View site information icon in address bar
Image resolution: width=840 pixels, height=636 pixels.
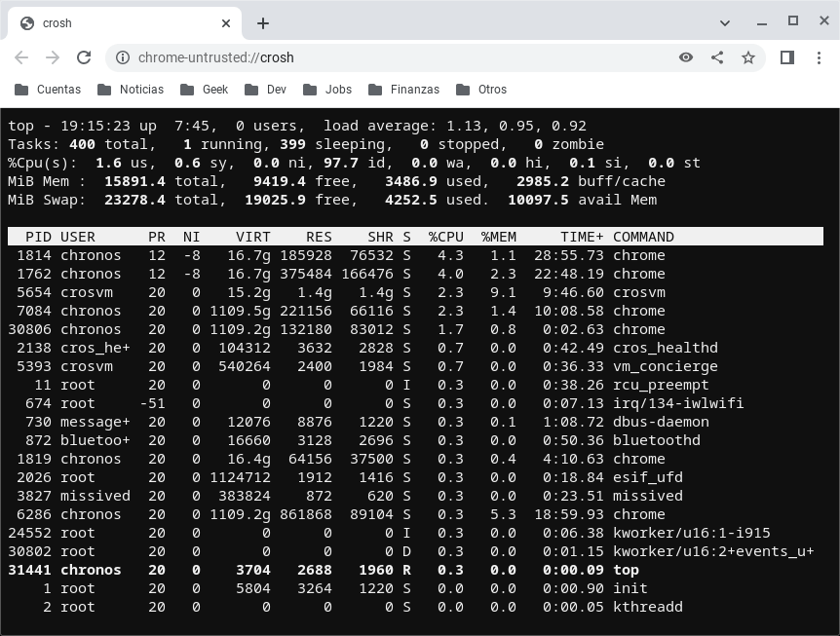pyautogui.click(x=123, y=57)
